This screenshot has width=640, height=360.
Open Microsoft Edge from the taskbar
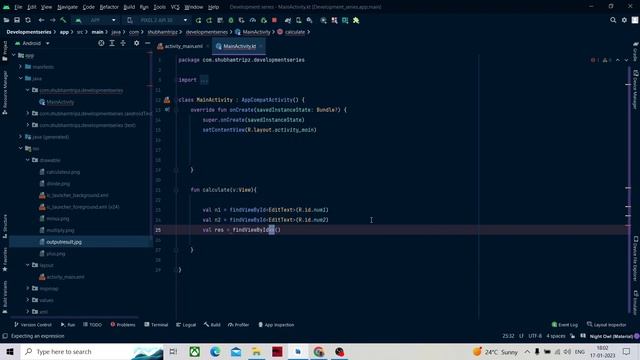pos(215,351)
